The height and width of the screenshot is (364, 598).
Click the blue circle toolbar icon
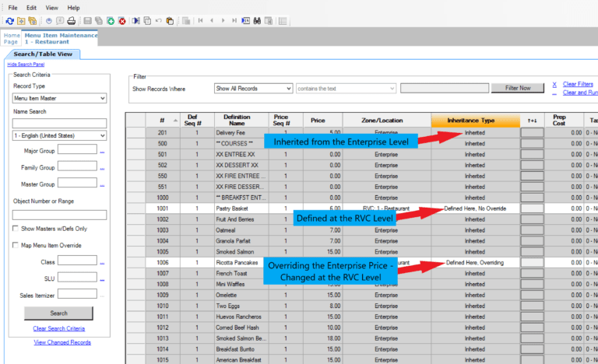49,21
